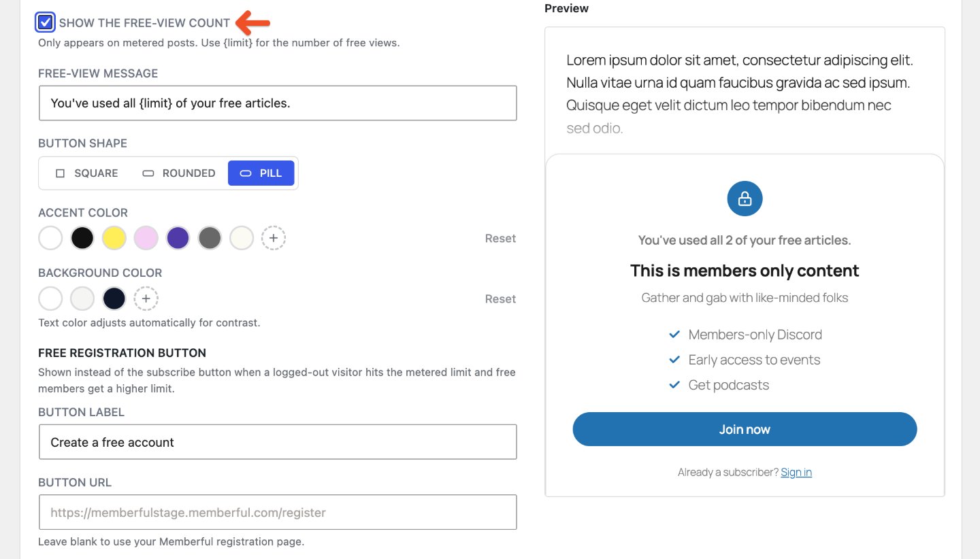Choose the pink accent color swatch
This screenshot has height=559, width=980.
point(146,238)
